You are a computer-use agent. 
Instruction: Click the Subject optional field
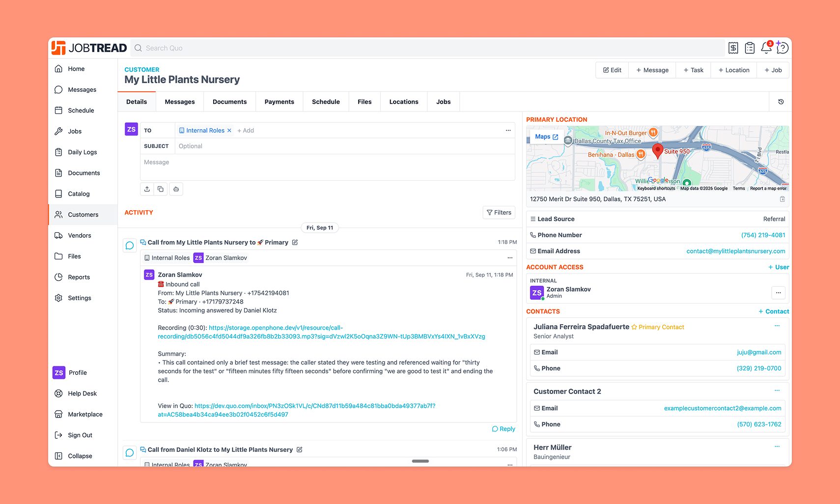[346, 146]
